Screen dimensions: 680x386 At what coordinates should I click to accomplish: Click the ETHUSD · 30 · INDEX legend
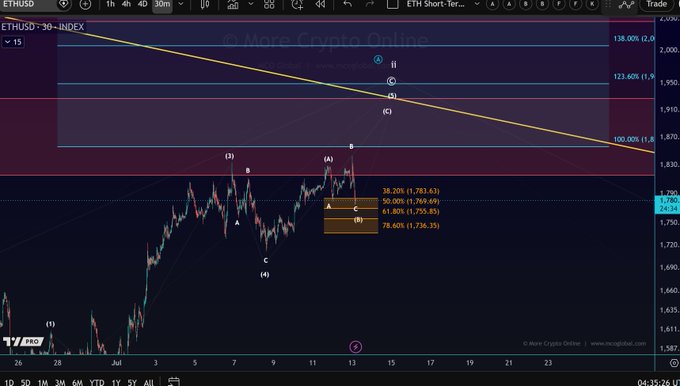coord(42,27)
